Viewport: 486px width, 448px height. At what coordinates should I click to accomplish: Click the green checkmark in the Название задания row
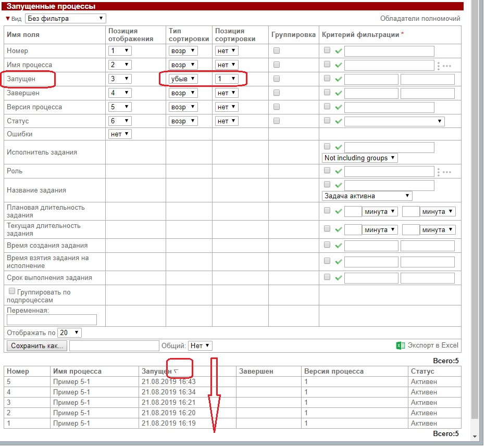pos(338,185)
